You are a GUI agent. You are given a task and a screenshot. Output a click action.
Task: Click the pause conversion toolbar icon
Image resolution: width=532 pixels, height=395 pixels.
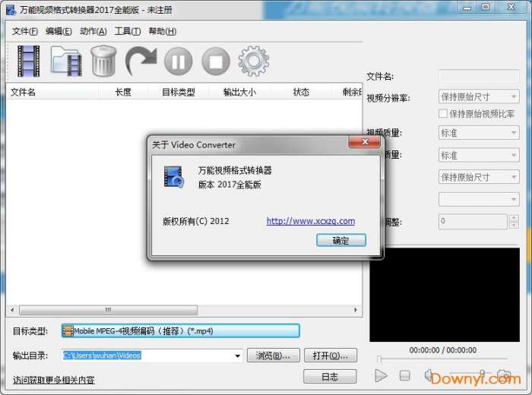tap(179, 62)
